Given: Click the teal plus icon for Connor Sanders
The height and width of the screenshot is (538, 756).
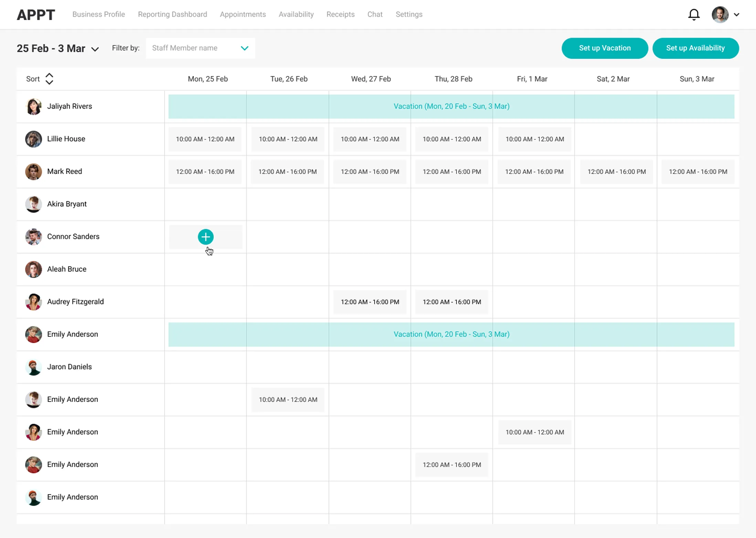Looking at the screenshot, I should point(206,237).
